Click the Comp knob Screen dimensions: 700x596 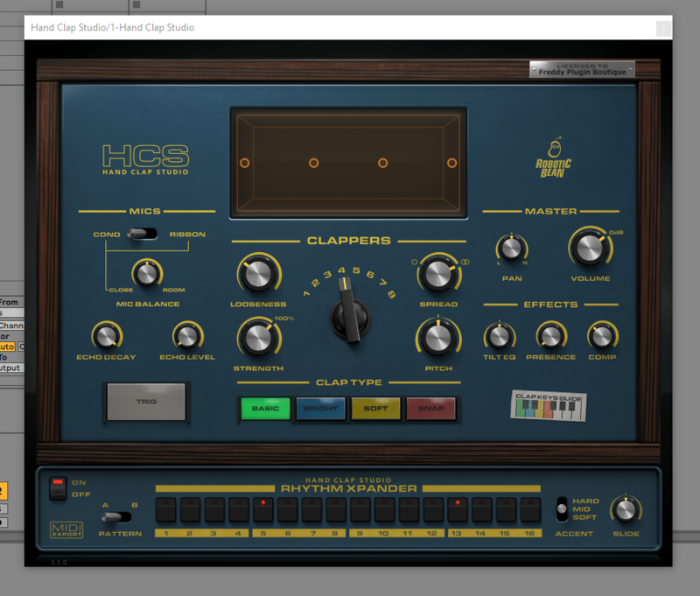[602, 336]
